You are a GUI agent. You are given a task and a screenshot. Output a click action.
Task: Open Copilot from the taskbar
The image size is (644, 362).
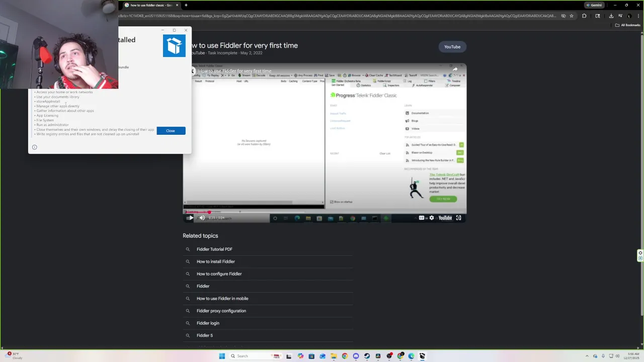pyautogui.click(x=300, y=356)
